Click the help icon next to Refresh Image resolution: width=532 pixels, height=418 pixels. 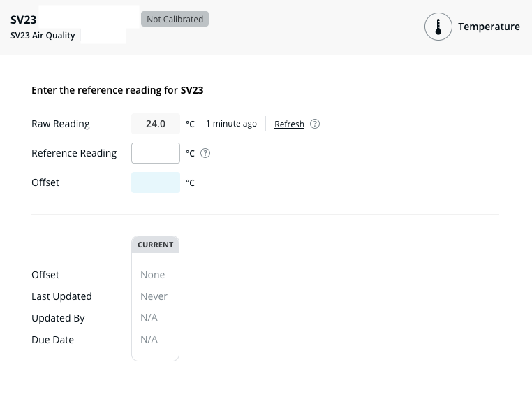click(x=315, y=124)
